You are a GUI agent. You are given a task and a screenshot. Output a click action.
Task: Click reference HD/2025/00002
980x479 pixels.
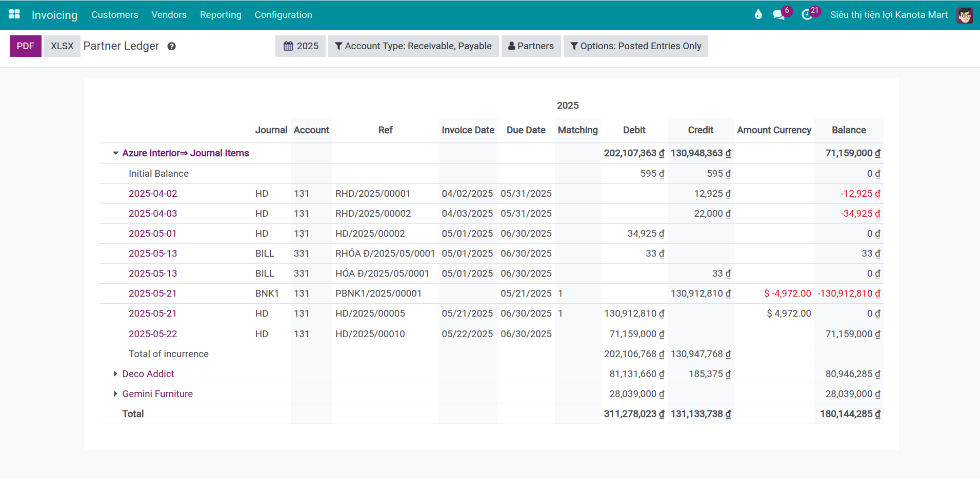tap(370, 234)
